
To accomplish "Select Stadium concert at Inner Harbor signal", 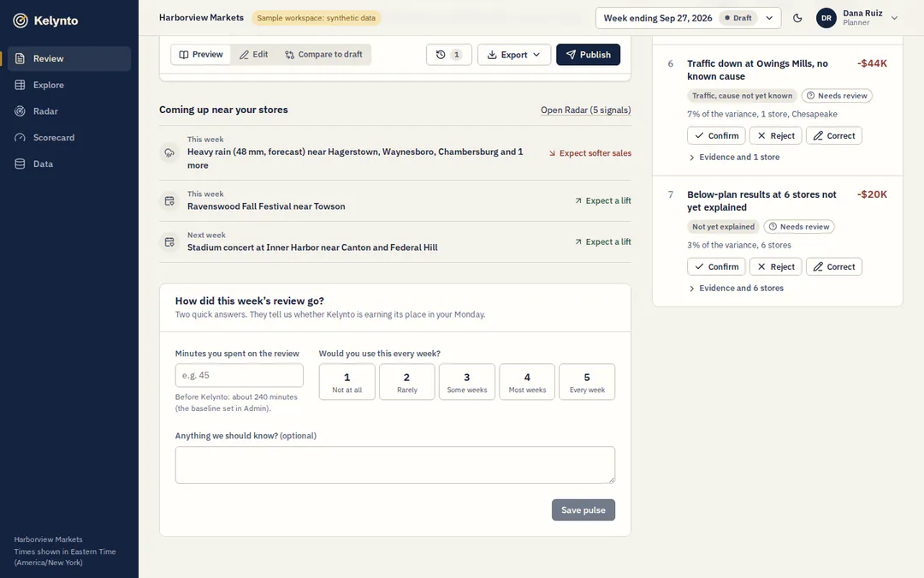I will [394, 241].
